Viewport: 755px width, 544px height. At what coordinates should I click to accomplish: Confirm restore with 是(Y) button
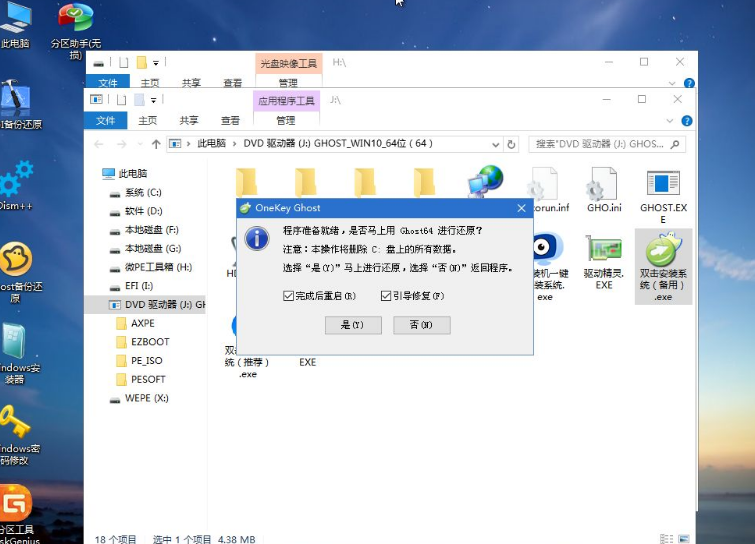tap(353, 325)
